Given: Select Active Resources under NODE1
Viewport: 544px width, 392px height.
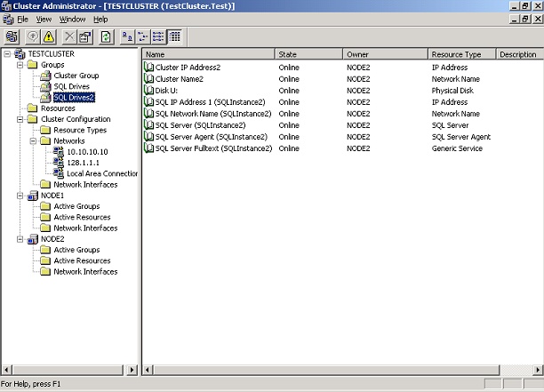Looking at the screenshot, I should (82, 217).
